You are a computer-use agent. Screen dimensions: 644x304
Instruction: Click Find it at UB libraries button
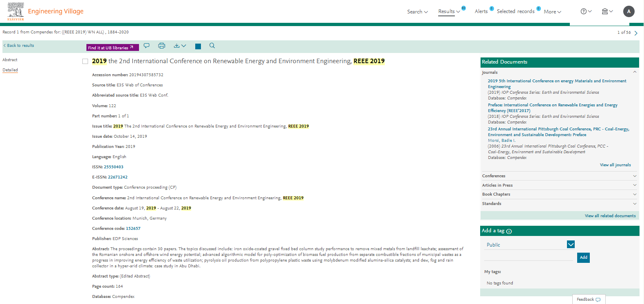coord(112,48)
